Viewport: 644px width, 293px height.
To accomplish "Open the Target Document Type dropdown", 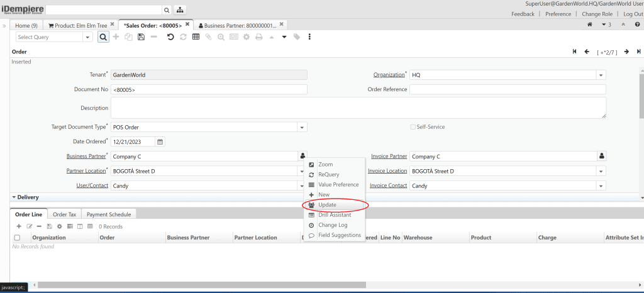I will click(x=303, y=127).
